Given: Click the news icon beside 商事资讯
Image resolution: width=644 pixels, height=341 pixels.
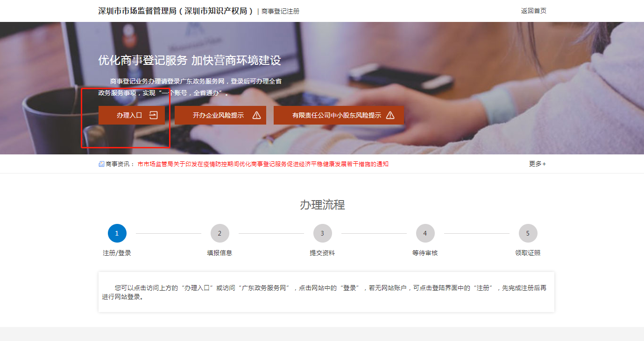Looking at the screenshot, I should pyautogui.click(x=101, y=164).
